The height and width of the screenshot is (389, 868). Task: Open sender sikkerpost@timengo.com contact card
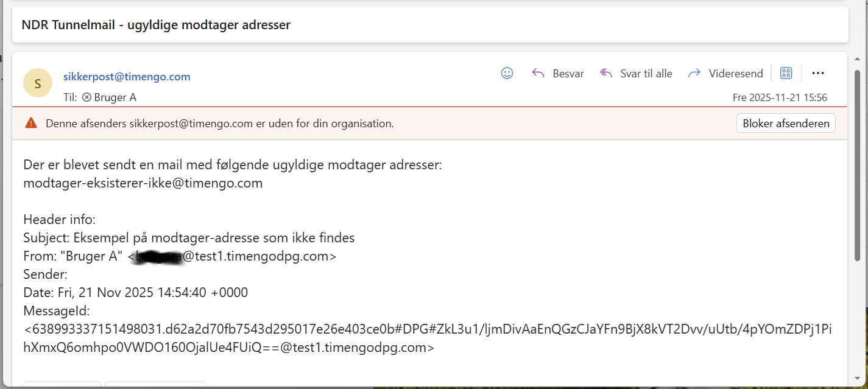[127, 77]
